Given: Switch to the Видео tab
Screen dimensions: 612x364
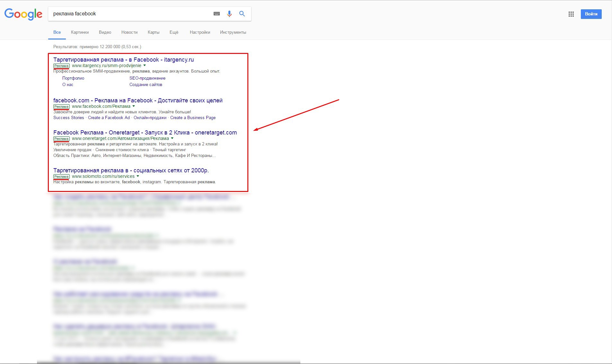Looking at the screenshot, I should (105, 32).
